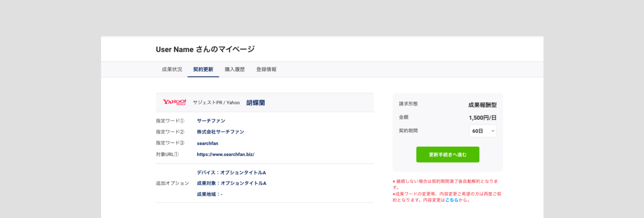The width and height of the screenshot is (644, 218).
Task: Click the 更新手続きへ進む button
Action: [x=448, y=155]
